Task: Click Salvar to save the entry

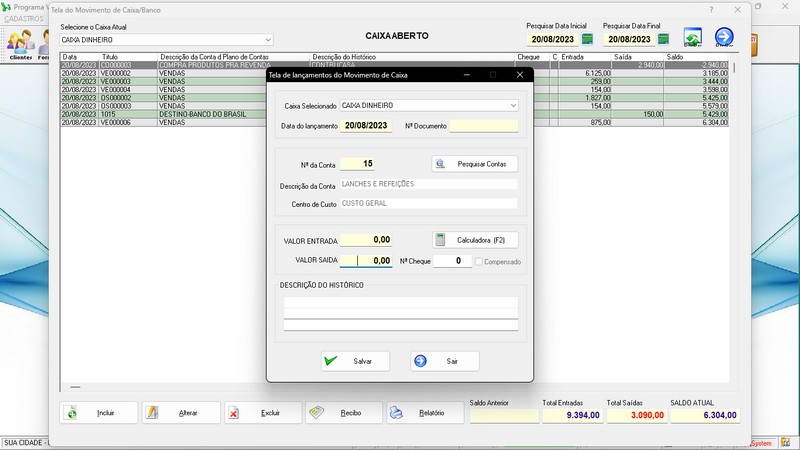Action: pyautogui.click(x=355, y=361)
